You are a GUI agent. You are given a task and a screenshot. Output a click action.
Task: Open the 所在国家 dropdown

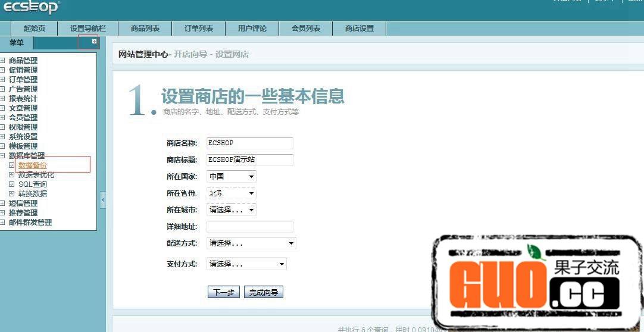[x=232, y=177]
